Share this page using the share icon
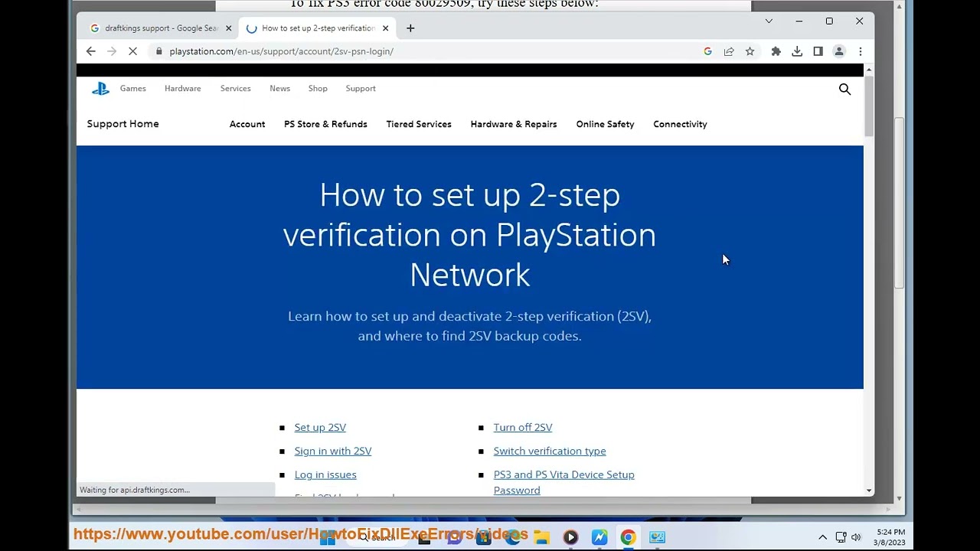 pos(729,51)
